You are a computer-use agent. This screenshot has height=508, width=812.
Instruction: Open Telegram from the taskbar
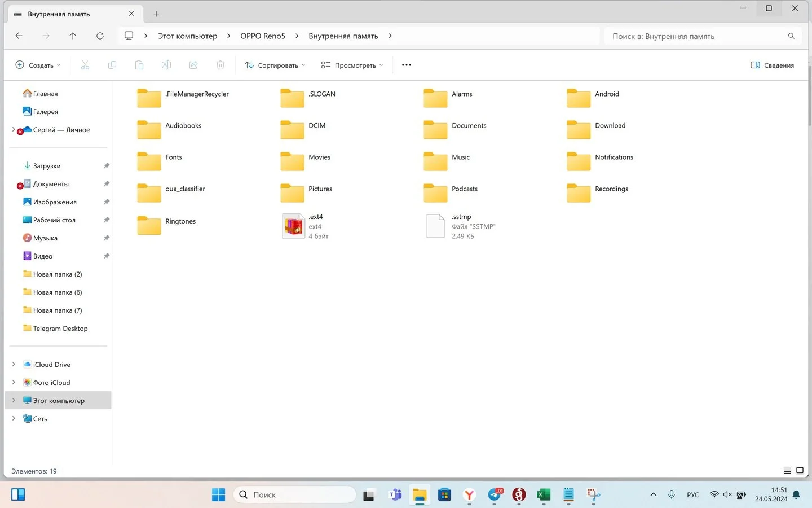point(495,495)
